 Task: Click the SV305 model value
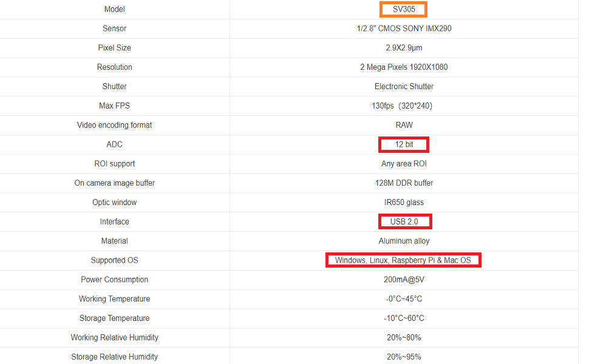[404, 9]
